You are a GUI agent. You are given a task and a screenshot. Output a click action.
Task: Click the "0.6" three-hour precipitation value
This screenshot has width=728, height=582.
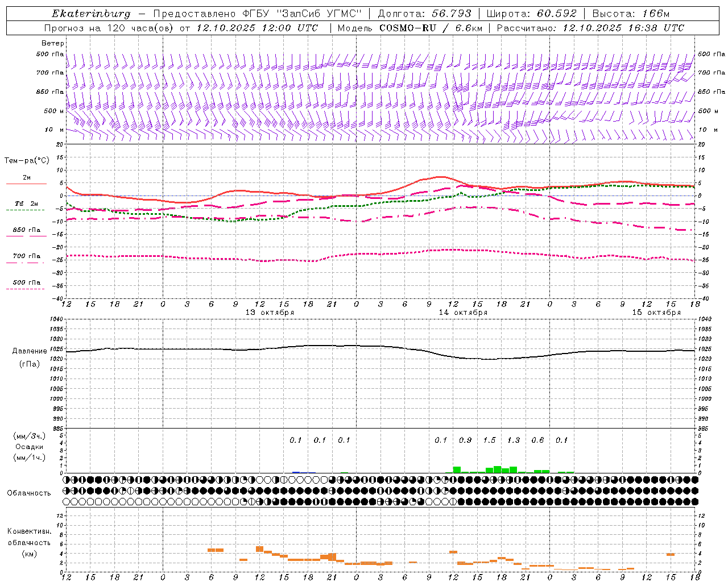click(537, 440)
